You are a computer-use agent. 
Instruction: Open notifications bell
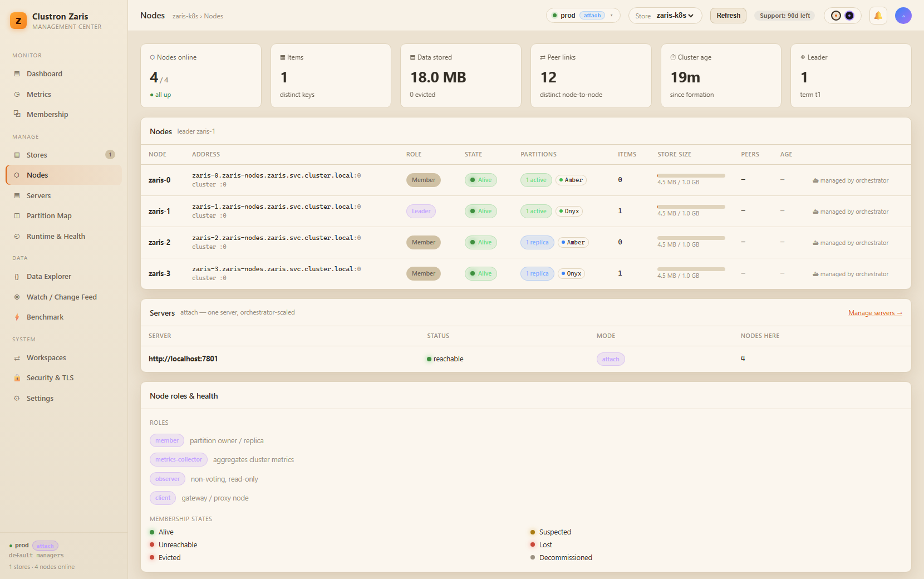coord(878,16)
